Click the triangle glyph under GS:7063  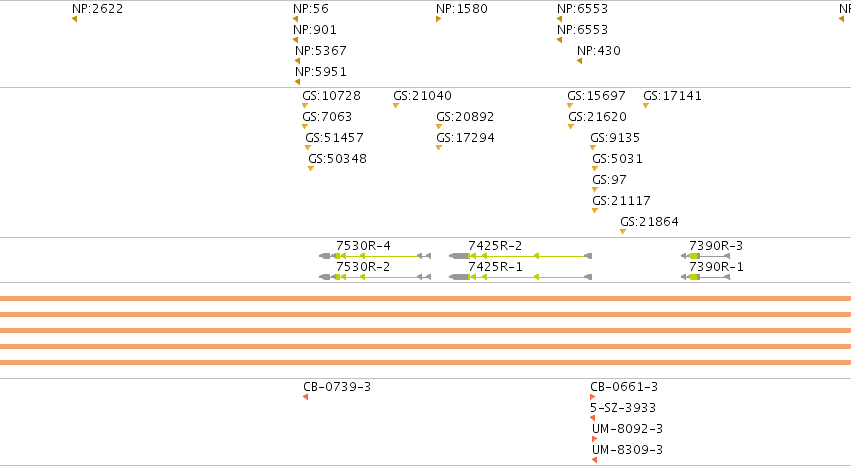(x=305, y=127)
